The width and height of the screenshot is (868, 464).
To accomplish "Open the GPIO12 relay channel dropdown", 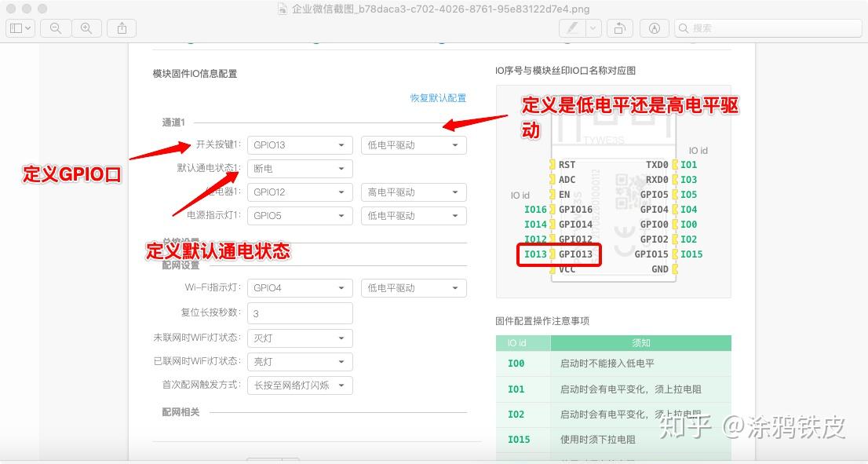I will 299,192.
